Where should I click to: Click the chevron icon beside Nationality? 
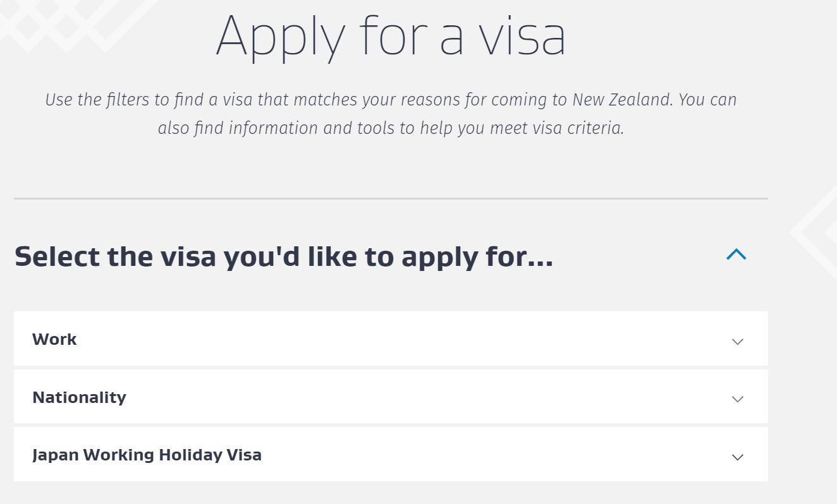click(737, 399)
